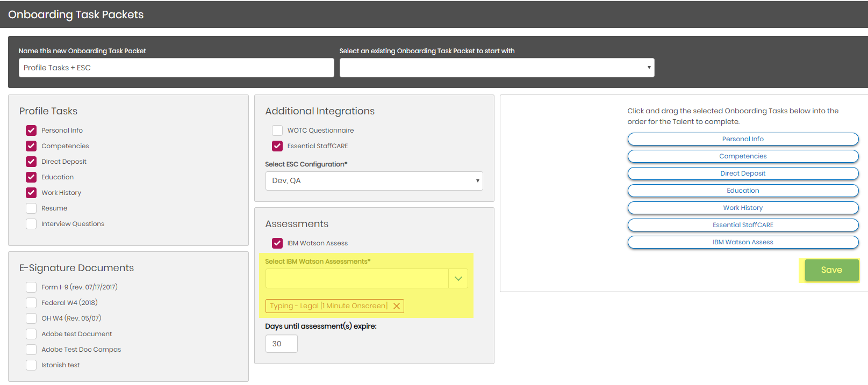Select the IBM Watson Assess task pill
Screen dimensions: 868x385
(x=743, y=242)
